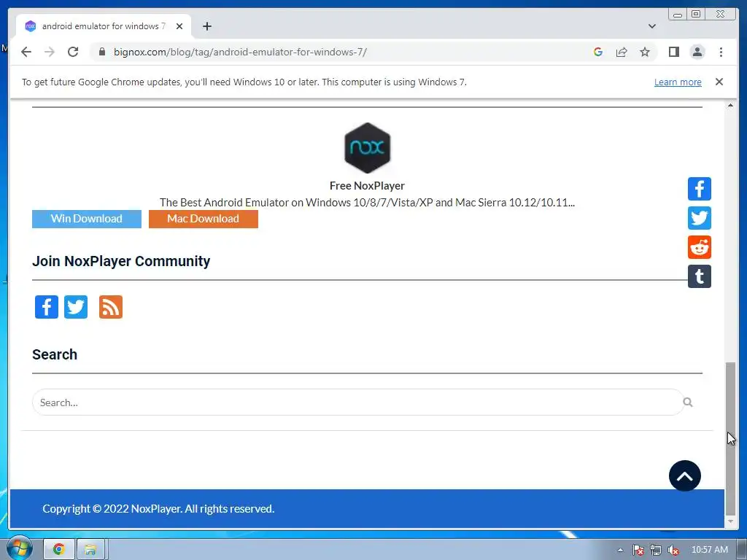Click the Google icon in address bar

(598, 52)
